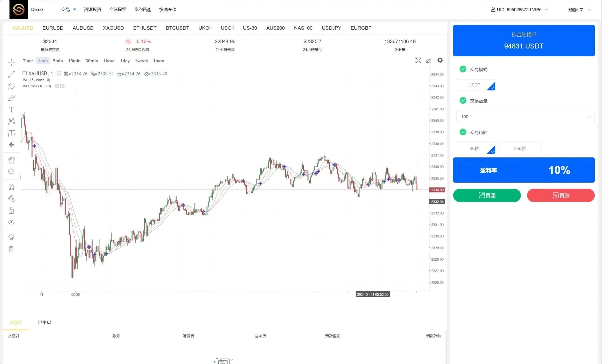
Task: Select the 250秒 trading time option
Action: pos(520,149)
